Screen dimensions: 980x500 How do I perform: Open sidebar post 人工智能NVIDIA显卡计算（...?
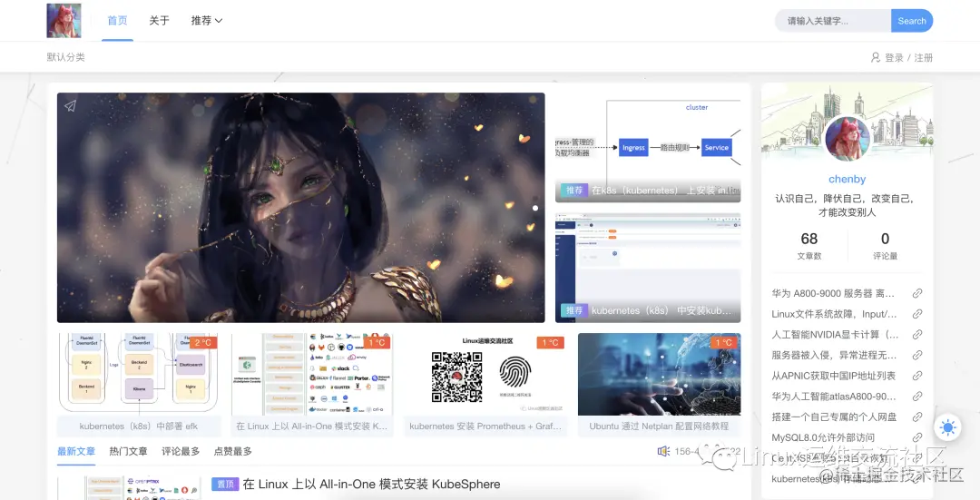pyautogui.click(x=835, y=334)
